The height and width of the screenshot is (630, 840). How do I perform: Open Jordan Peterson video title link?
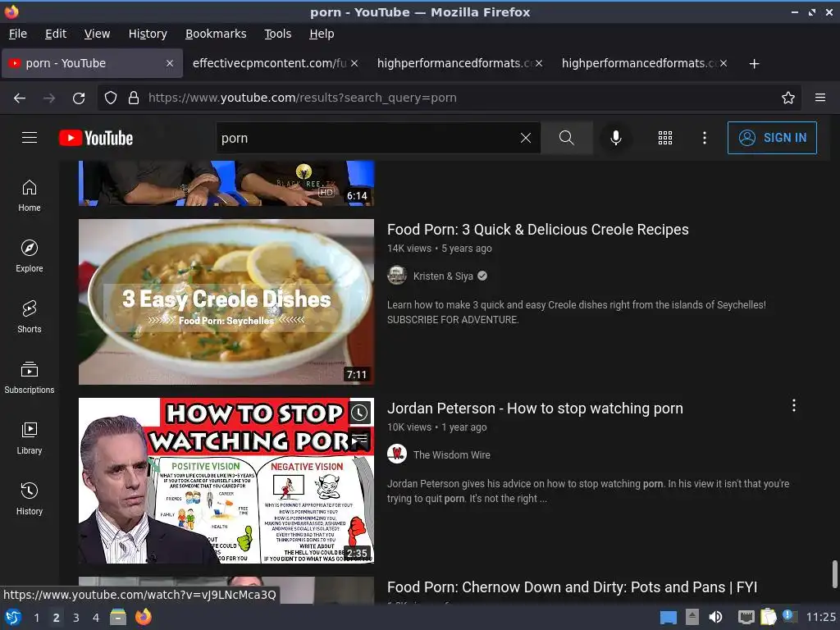tap(535, 409)
